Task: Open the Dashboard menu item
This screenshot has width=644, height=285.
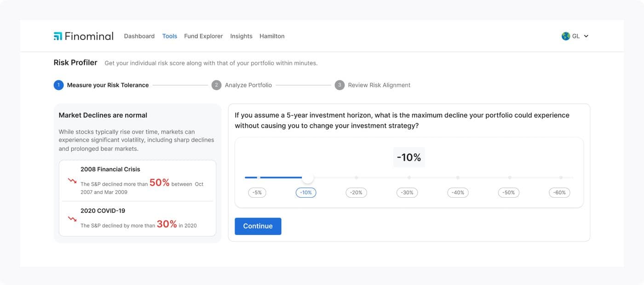Action: (x=139, y=36)
